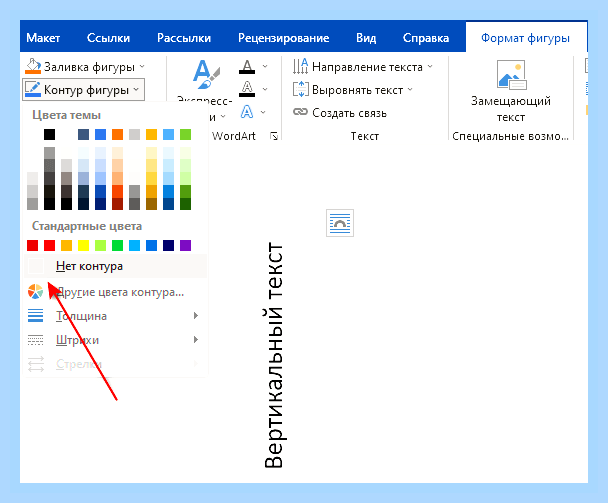Click the Shape Outline pen icon

(33, 90)
